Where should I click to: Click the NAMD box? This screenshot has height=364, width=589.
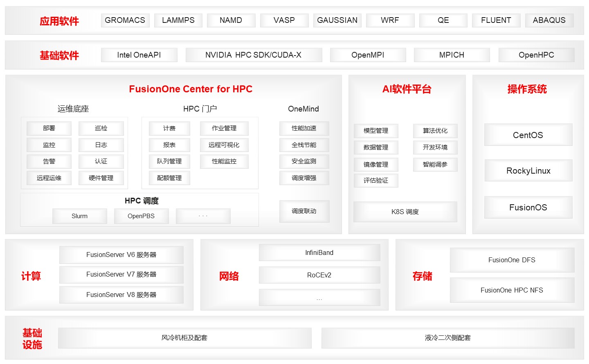click(x=231, y=20)
